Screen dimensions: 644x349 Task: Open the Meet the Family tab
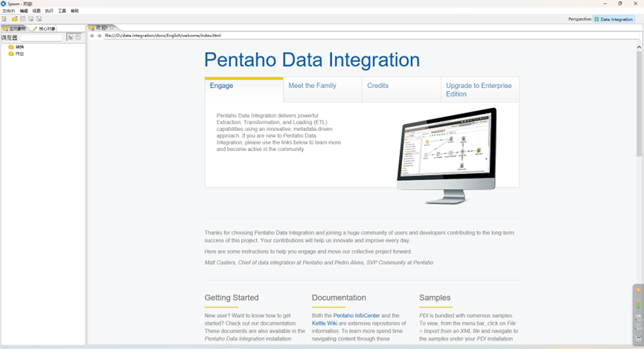(322, 89)
